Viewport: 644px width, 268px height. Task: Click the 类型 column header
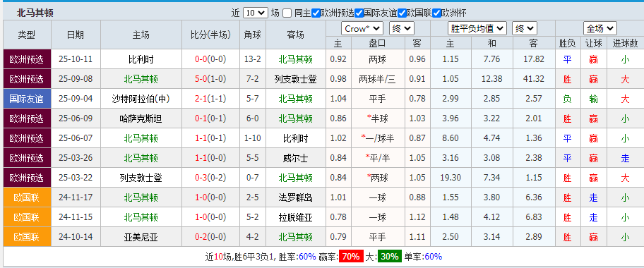coord(27,35)
